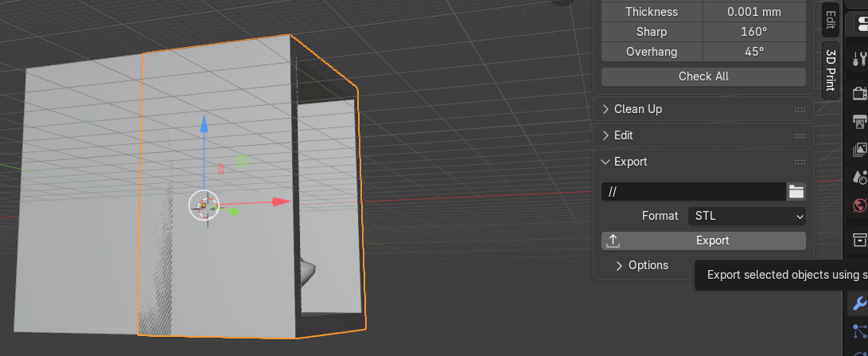This screenshot has width=868, height=356.
Task: Click the Thickness 0.001 mm value field
Action: tap(754, 12)
